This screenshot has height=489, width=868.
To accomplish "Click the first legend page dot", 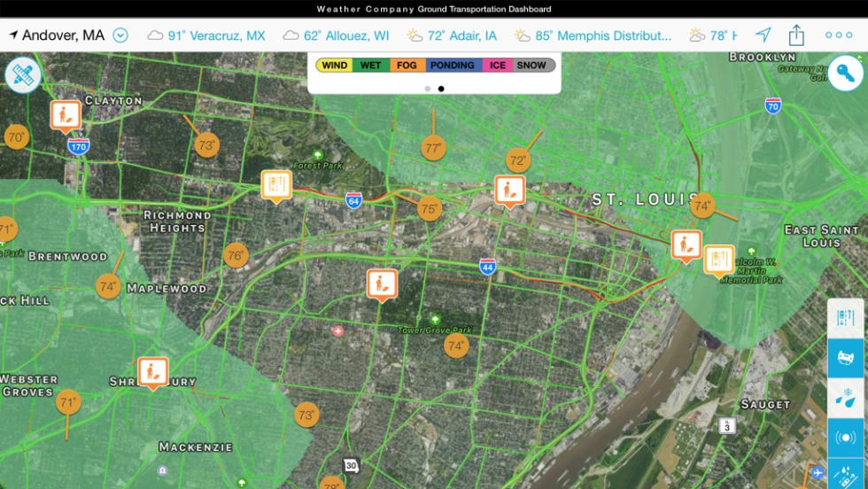I will click(428, 89).
